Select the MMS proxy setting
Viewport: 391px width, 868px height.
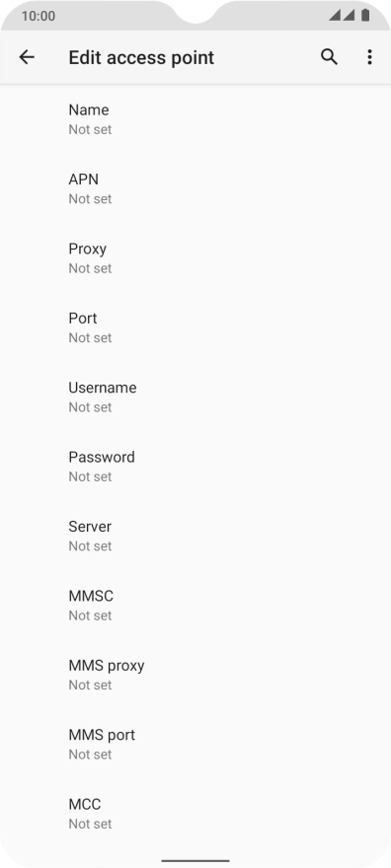click(195, 675)
